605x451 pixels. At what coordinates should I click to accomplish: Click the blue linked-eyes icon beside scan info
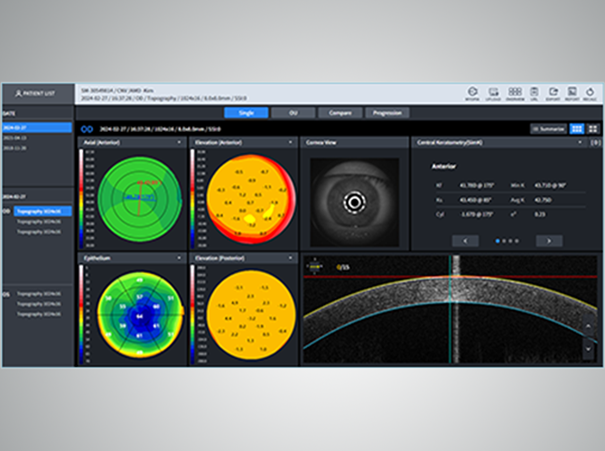[x=87, y=129]
